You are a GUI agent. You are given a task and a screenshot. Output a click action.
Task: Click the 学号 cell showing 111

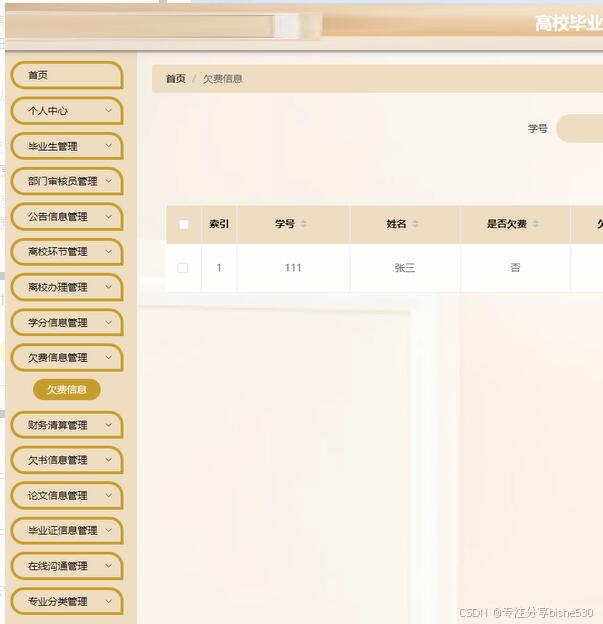point(293,268)
